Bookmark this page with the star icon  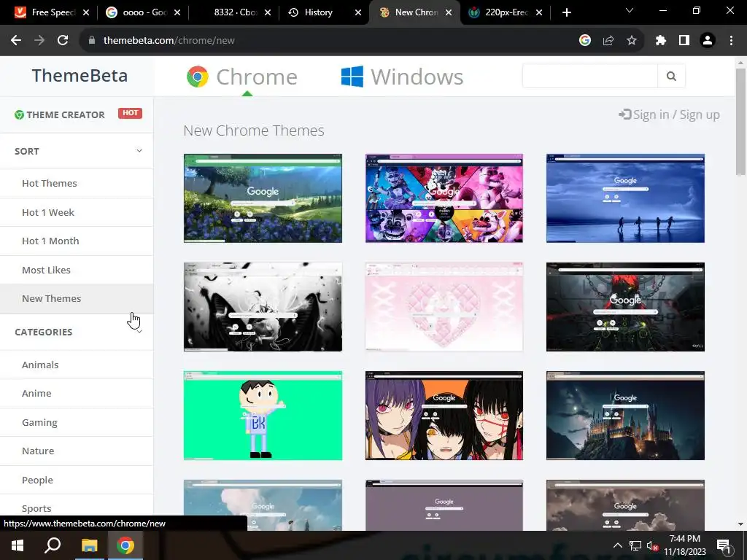[x=632, y=41]
